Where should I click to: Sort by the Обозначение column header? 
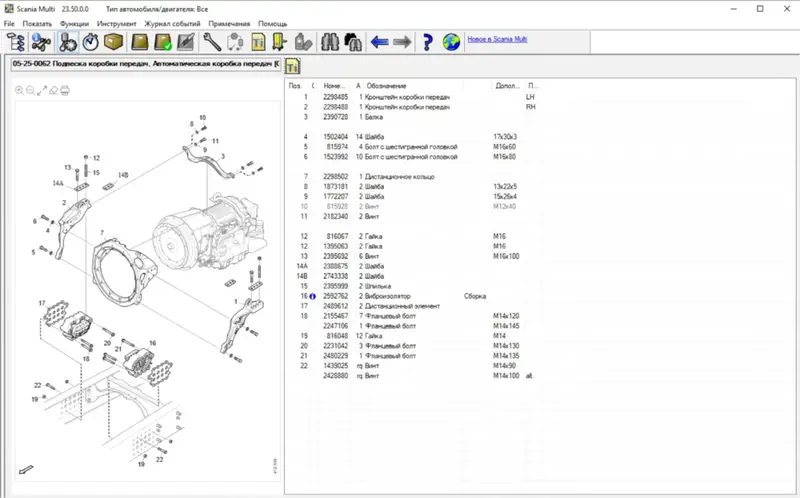(x=386, y=86)
